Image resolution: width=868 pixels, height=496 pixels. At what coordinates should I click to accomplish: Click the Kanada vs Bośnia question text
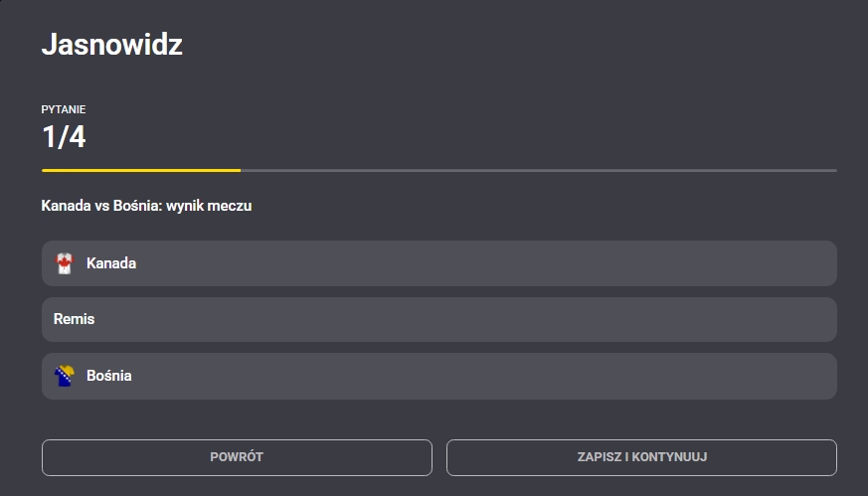146,206
